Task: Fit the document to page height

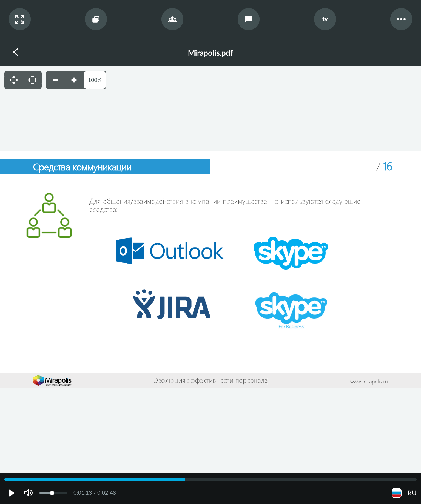Action: click(x=14, y=80)
